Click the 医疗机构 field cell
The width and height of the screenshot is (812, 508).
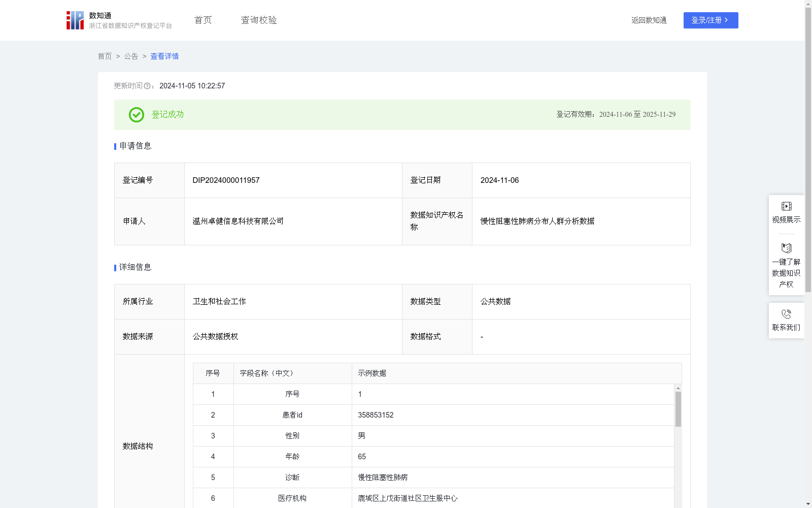tap(293, 498)
